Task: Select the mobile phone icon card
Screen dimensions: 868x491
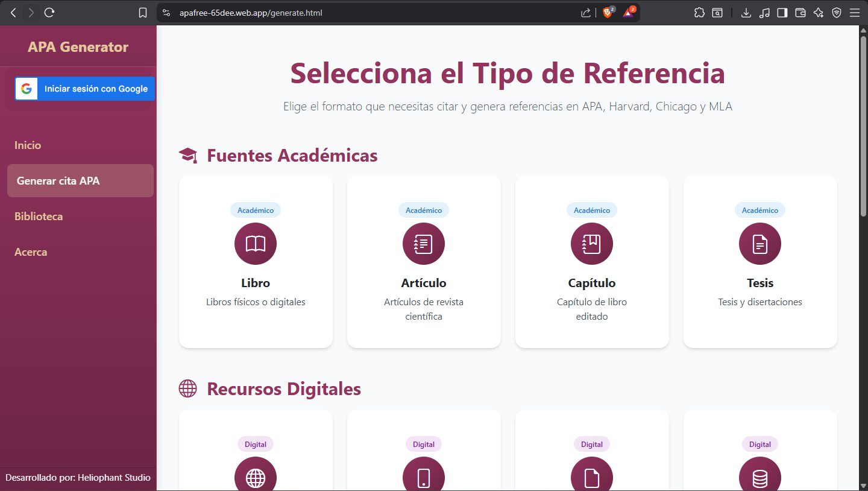Action: (424, 477)
